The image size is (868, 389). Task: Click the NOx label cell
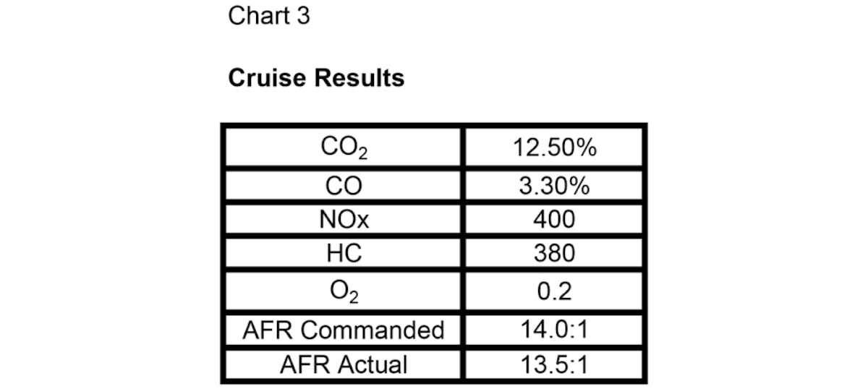pos(344,219)
